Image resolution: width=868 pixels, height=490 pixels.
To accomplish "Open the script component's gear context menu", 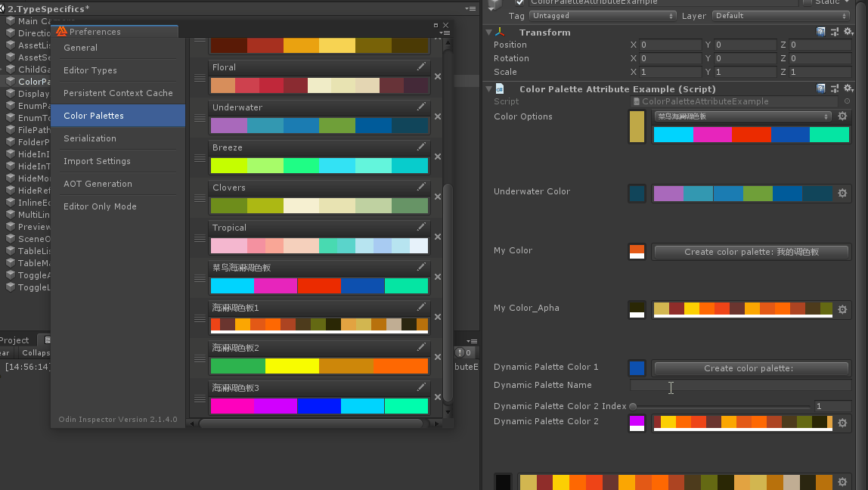I will pos(848,88).
